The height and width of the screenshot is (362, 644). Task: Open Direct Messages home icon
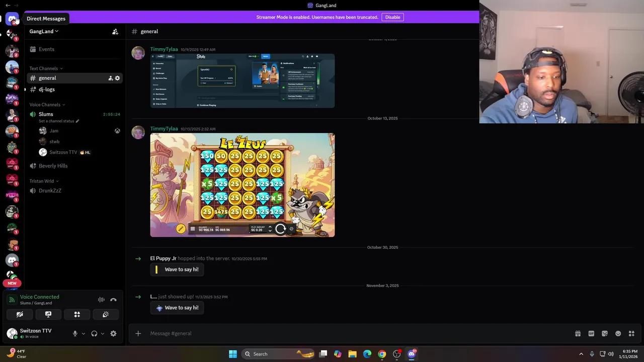(12, 19)
